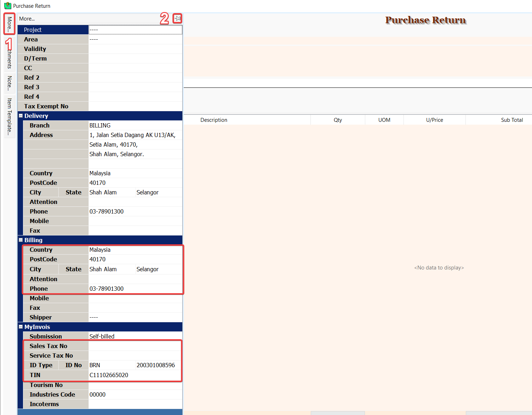Collapse the MyInvois section
The image size is (532, 415).
21,327
